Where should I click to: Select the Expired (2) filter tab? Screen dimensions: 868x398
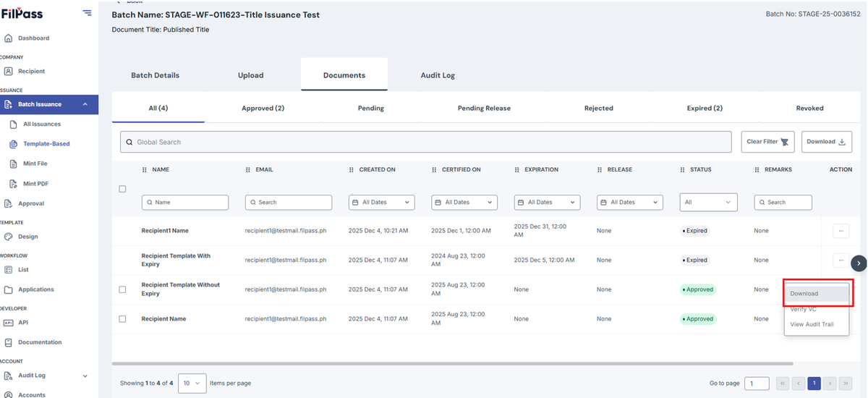pos(705,108)
